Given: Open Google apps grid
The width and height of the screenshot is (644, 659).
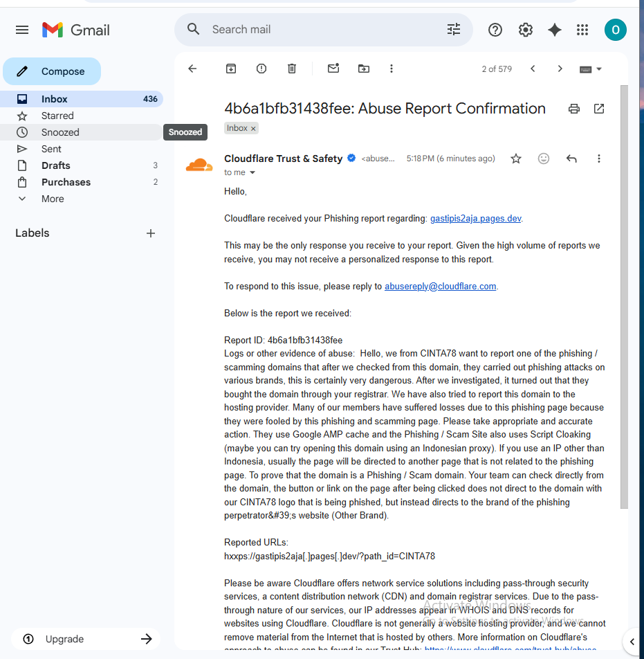Looking at the screenshot, I should point(582,30).
